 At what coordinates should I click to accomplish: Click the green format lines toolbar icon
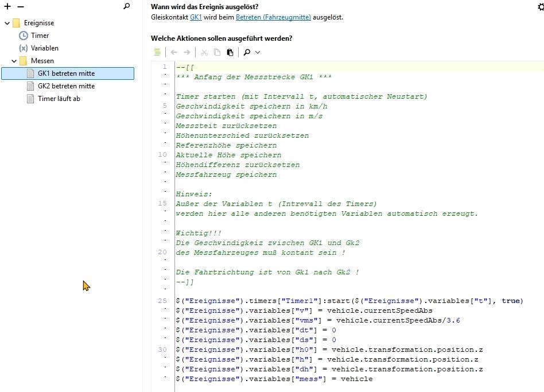pyautogui.click(x=157, y=52)
